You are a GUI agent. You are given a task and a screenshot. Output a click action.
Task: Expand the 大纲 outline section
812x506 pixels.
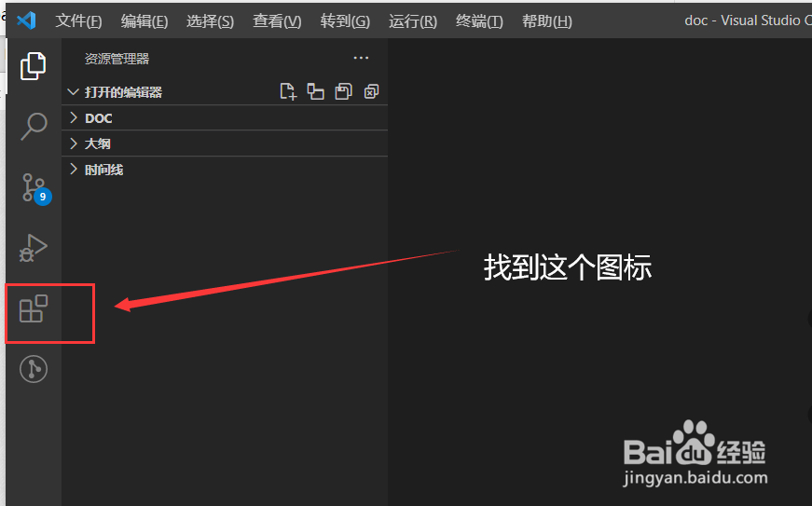click(225, 144)
